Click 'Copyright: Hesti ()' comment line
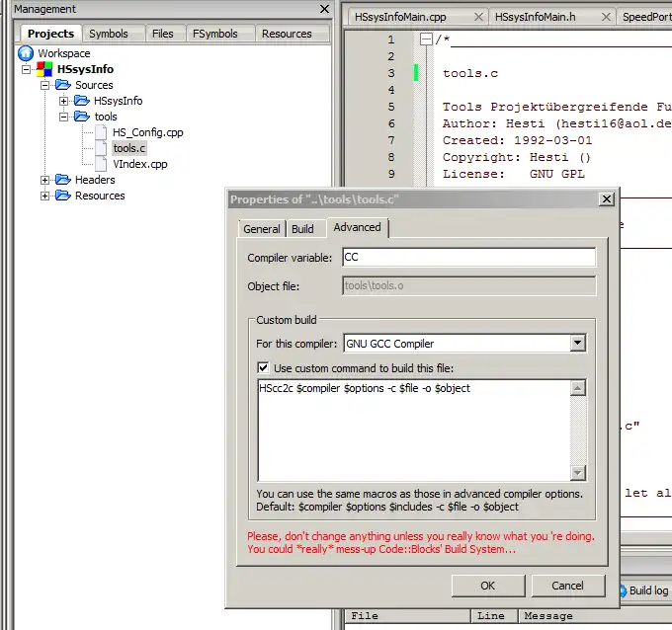 [517, 157]
